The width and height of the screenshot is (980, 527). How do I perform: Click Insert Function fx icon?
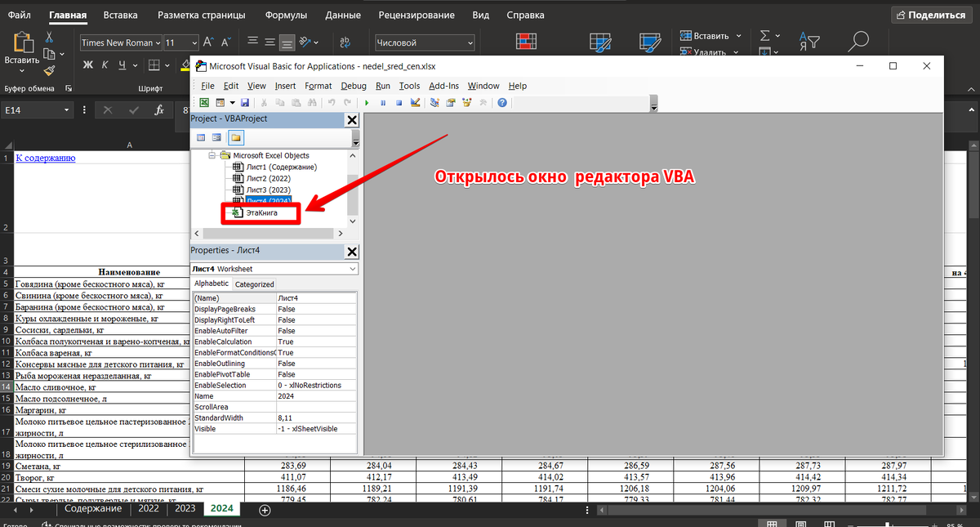(x=159, y=110)
